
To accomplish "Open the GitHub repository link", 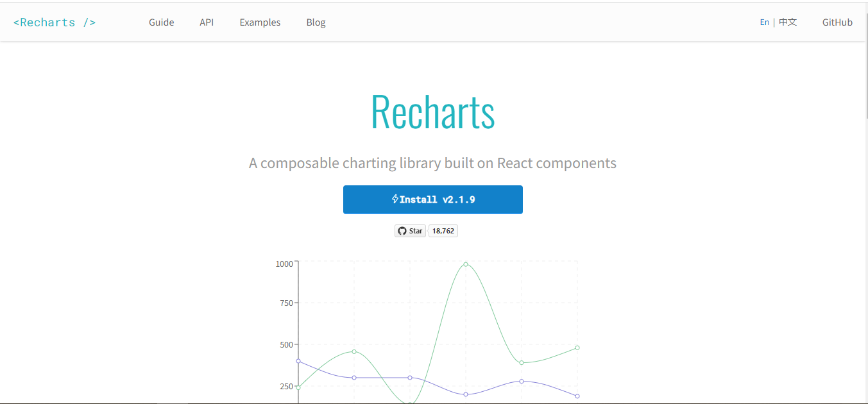I will point(837,22).
